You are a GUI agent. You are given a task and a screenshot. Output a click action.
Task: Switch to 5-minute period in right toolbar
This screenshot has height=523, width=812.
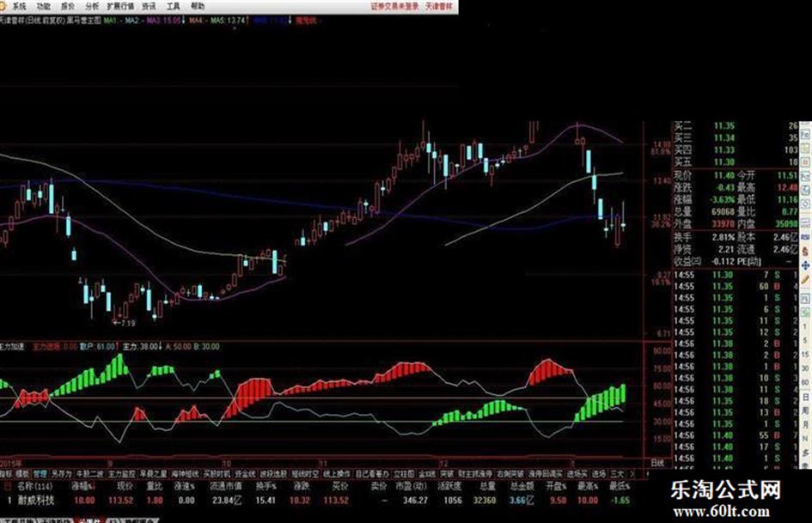806,341
